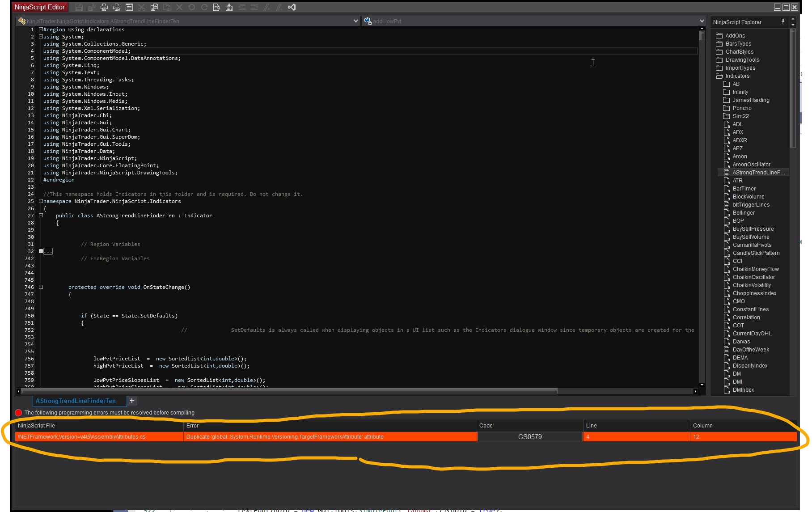Viewport: 812px width, 512px height.
Task: Click the CS0579 error code link
Action: pyautogui.click(x=530, y=437)
